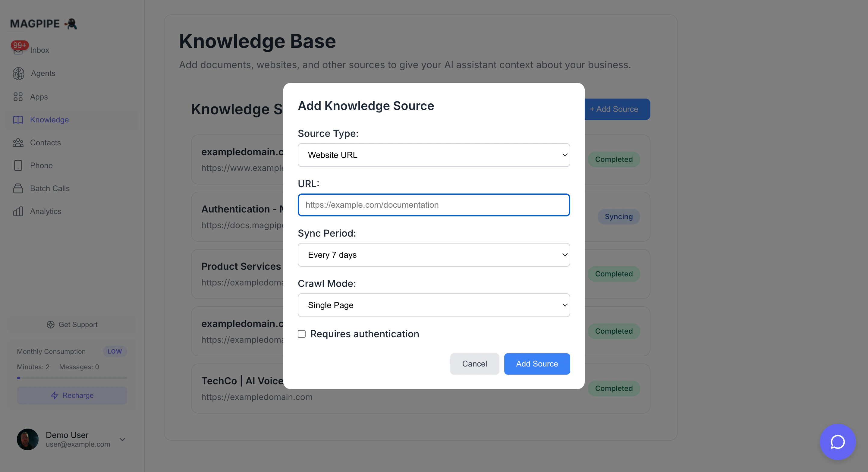This screenshot has height=472, width=868.
Task: View the Analytics dashboard icon
Action: 18,211
